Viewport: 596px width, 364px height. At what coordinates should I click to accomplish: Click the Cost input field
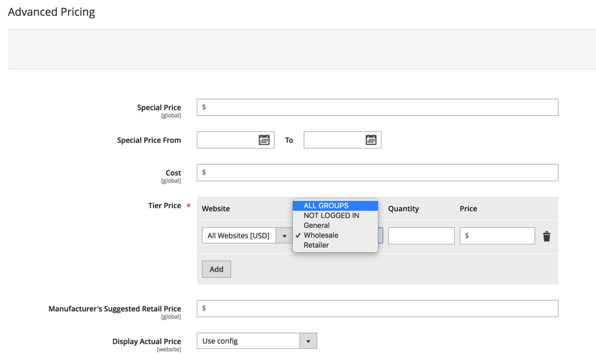[x=376, y=172]
